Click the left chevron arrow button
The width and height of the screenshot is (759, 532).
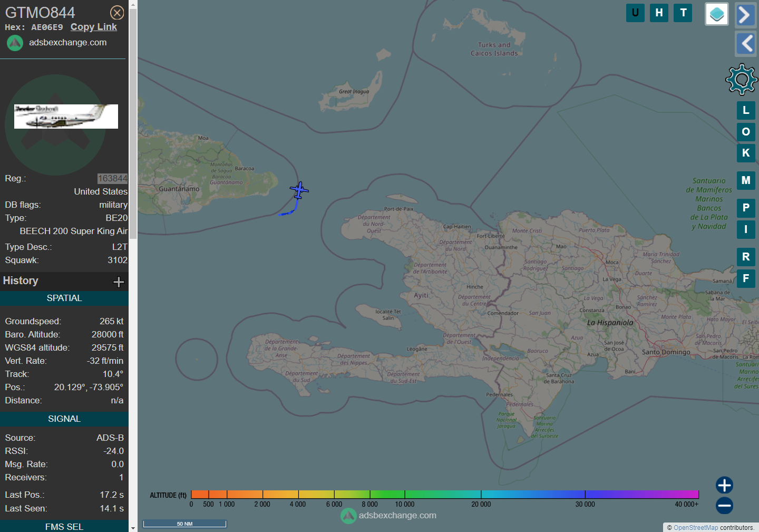745,43
